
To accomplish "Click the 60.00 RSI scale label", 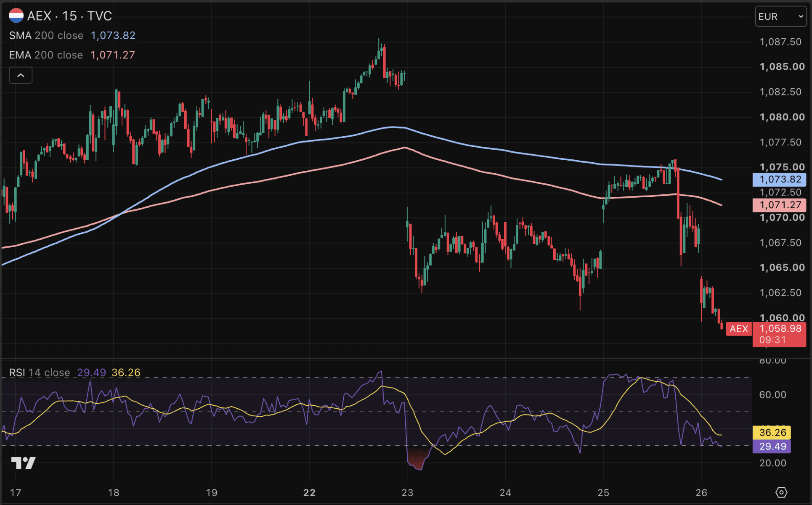I will 772,395.
